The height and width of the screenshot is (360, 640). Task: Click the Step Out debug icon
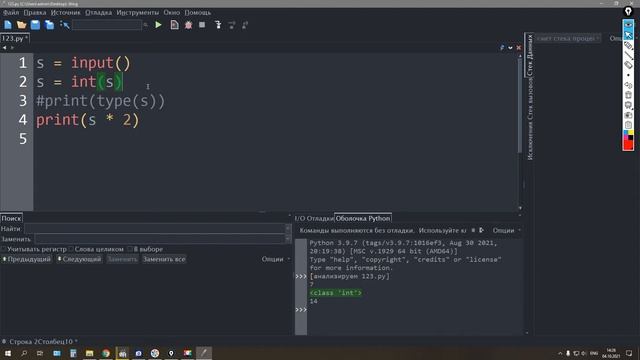[x=245, y=25]
